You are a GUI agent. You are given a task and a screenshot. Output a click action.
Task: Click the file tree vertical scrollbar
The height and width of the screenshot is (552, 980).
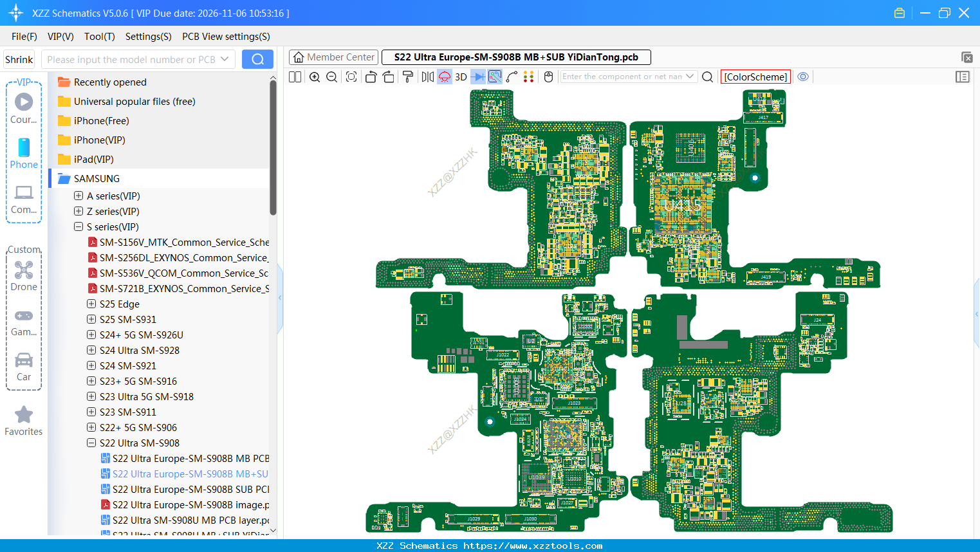(x=273, y=147)
